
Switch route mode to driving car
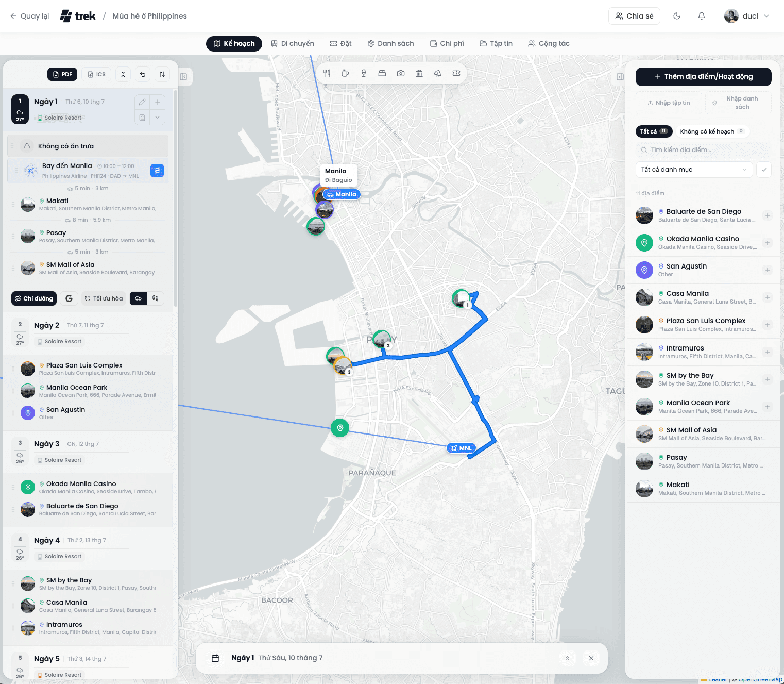138,298
